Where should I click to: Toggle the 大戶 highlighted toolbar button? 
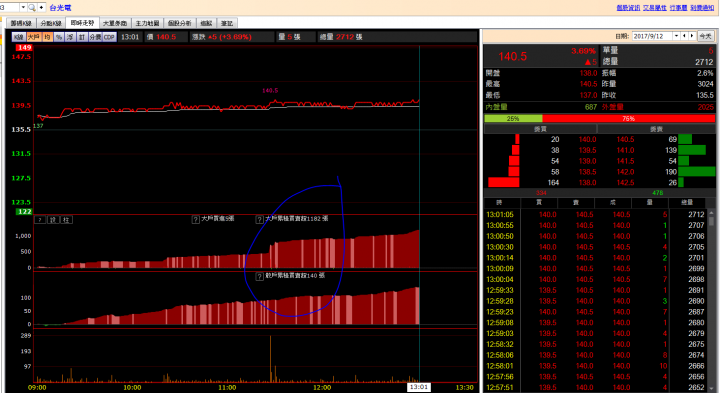pos(34,37)
